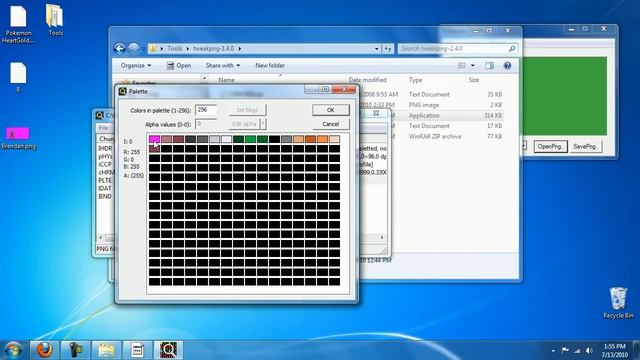Expand the address bar history dropdown
The width and height of the screenshot is (640, 360).
pos(376,49)
